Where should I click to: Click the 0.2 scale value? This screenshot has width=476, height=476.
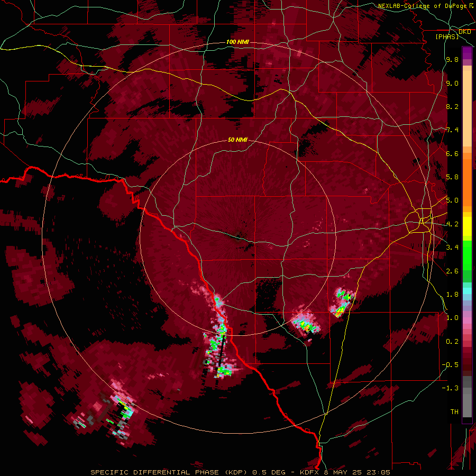[x=452, y=342]
